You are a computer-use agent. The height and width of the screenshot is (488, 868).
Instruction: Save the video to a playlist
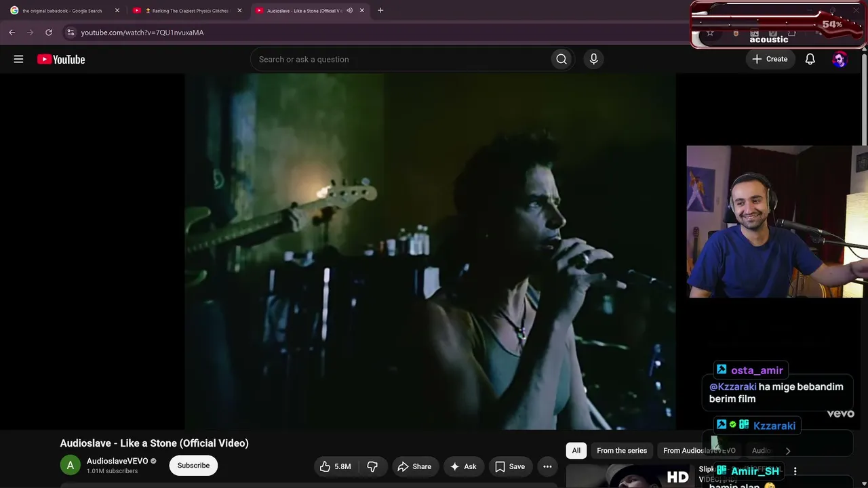pos(510,466)
